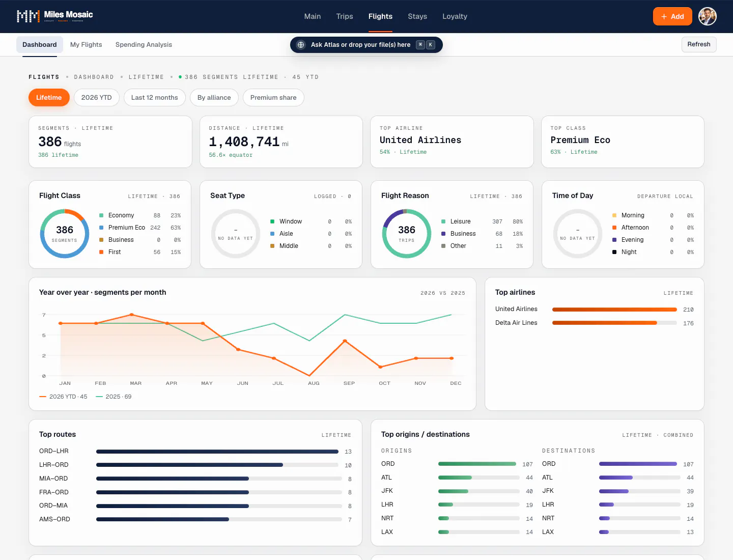Screen dimensions: 733x560
Task: Focus the Ask Atlas prompt field
Action: (x=366, y=45)
